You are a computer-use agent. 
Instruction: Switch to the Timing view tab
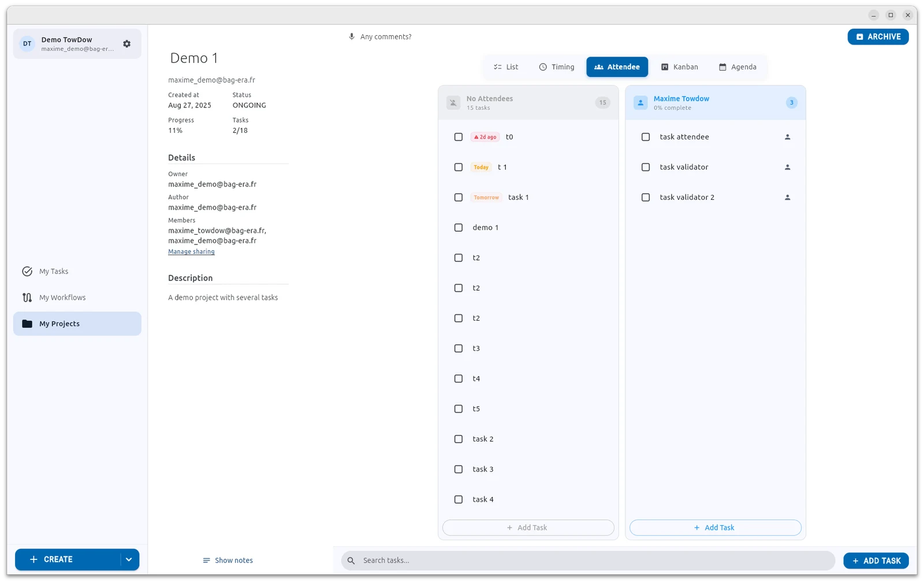click(x=557, y=67)
